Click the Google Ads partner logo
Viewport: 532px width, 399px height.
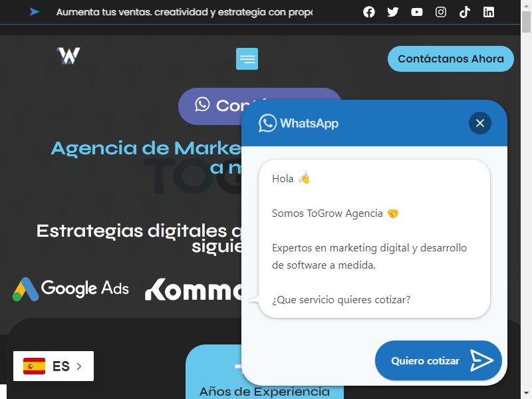point(70,289)
